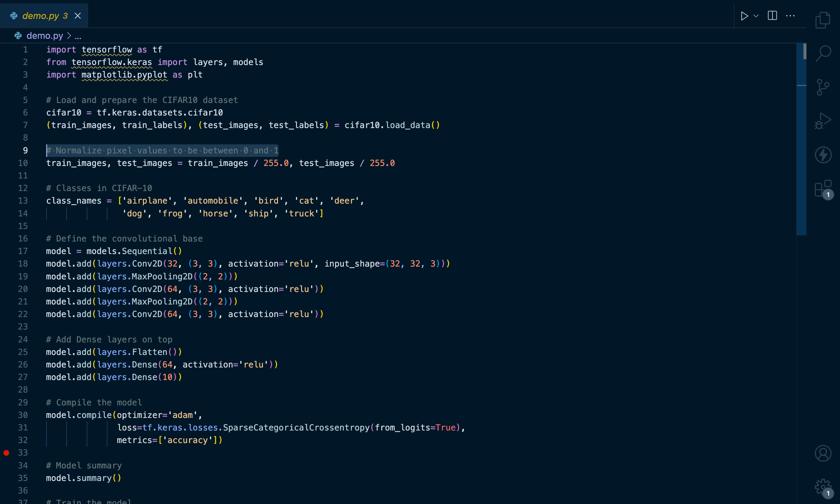Viewport: 840px width, 504px height.
Task: Click line number 30 in the gutter
Action: [x=23, y=415]
